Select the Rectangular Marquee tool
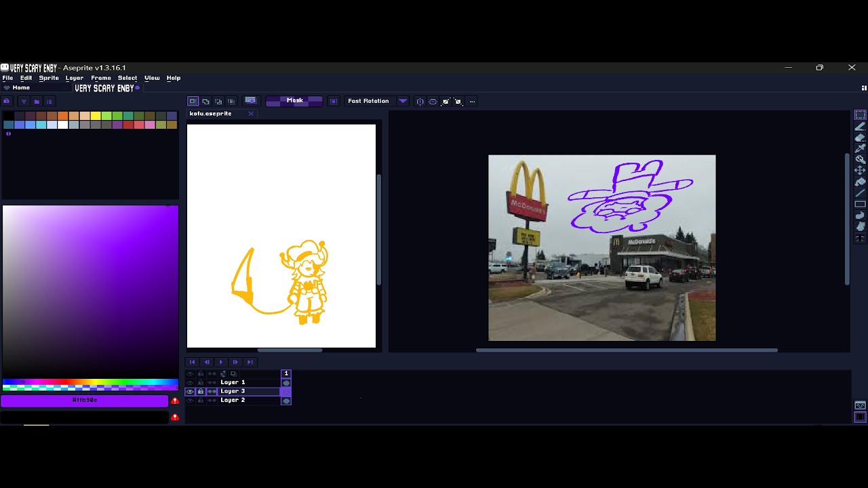 pos(860,115)
